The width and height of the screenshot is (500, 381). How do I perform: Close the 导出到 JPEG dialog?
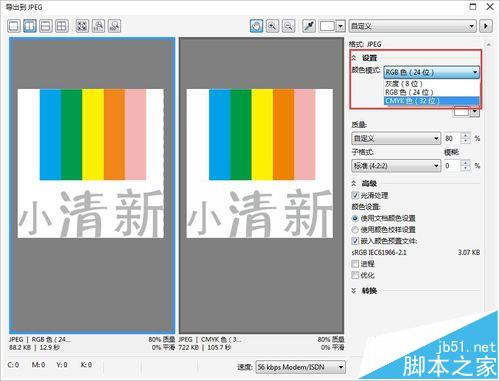pos(490,7)
